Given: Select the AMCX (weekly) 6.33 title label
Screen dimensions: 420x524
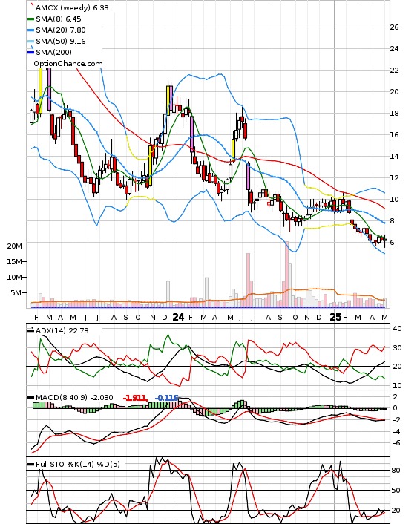Looking at the screenshot, I should click(x=72, y=7).
